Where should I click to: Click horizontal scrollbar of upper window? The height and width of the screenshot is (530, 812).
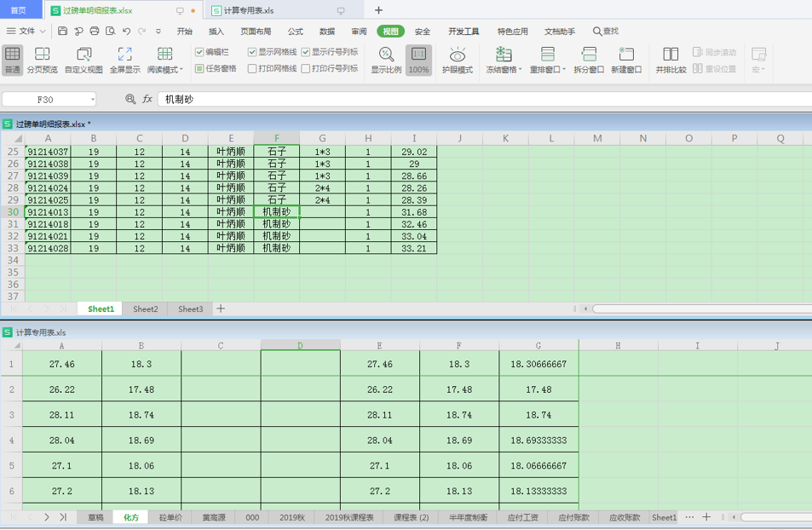(x=702, y=308)
